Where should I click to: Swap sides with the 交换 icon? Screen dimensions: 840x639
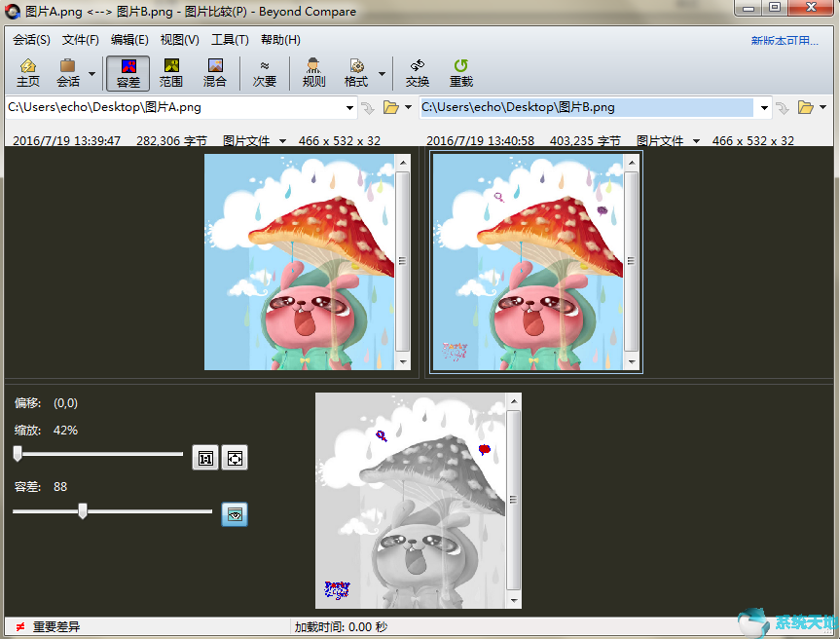pyautogui.click(x=418, y=73)
